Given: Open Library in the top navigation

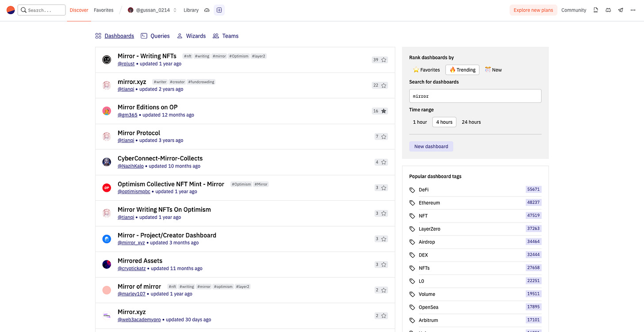Looking at the screenshot, I should point(191,10).
